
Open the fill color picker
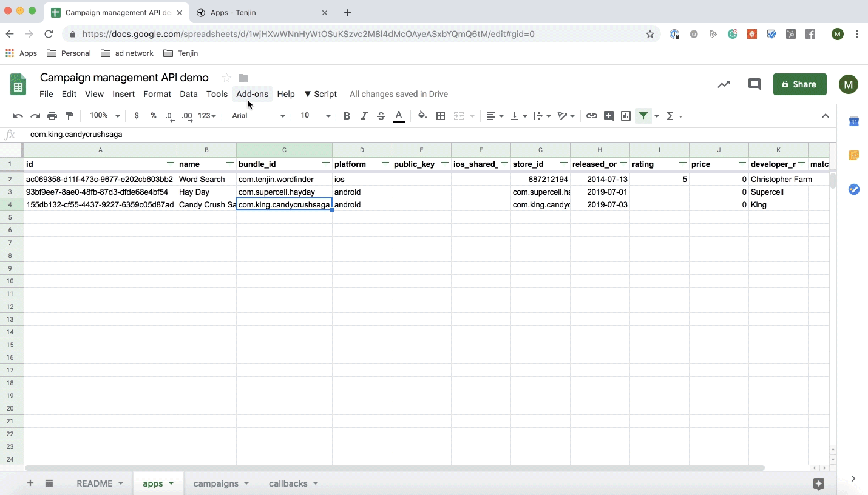coord(422,116)
